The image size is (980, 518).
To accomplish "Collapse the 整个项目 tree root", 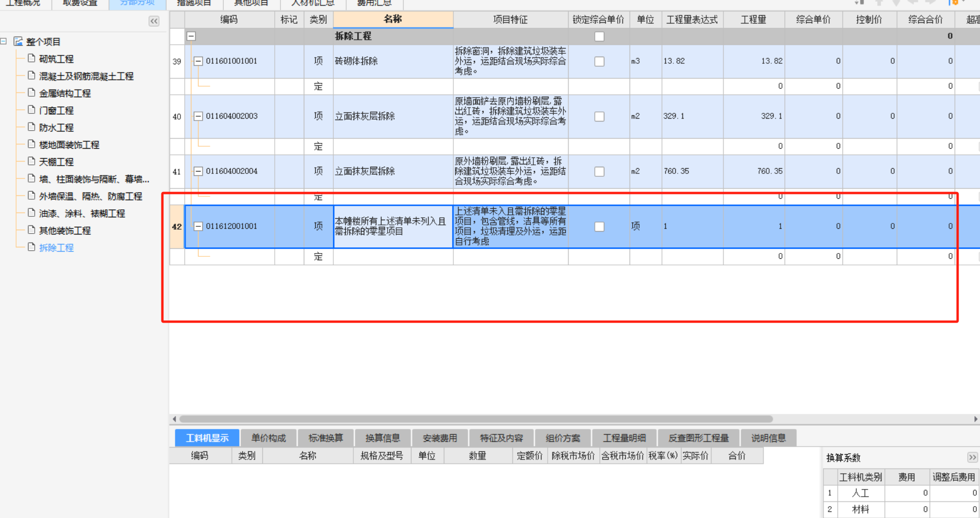I will coord(3,41).
